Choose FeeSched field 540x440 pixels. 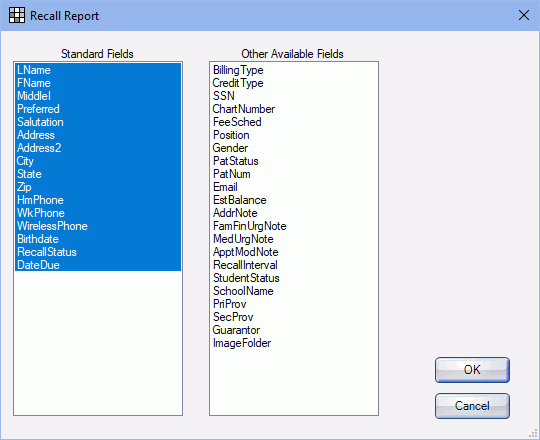point(294,122)
